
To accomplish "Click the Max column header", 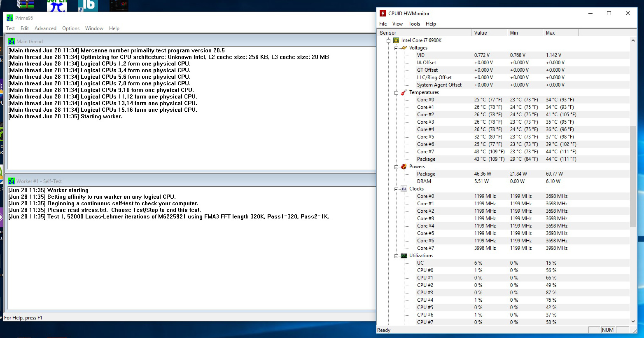I will pos(561,33).
